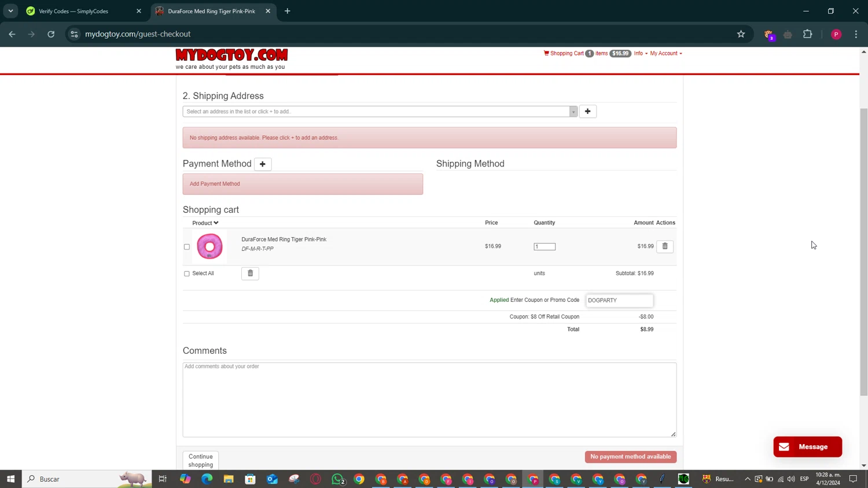
Task: Click the SimplyCodes extension icon
Action: (769, 35)
